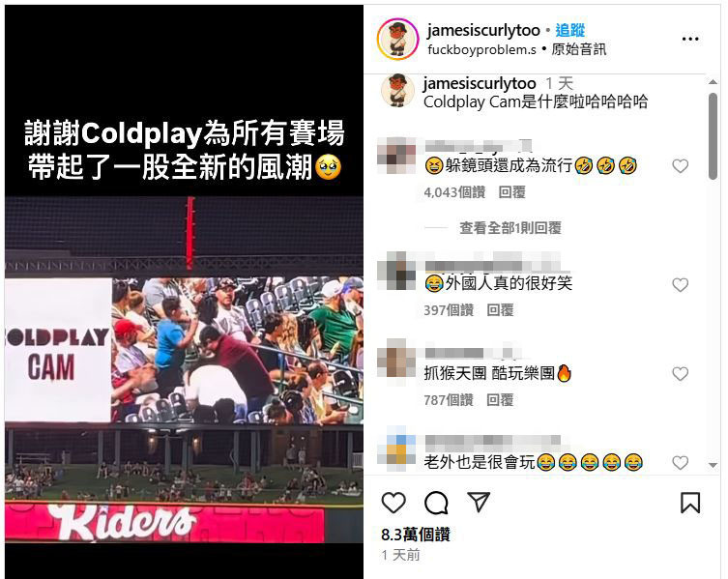View the 8.3萬個讚 likes list
Screen dimensions: 728x579
coord(416,535)
